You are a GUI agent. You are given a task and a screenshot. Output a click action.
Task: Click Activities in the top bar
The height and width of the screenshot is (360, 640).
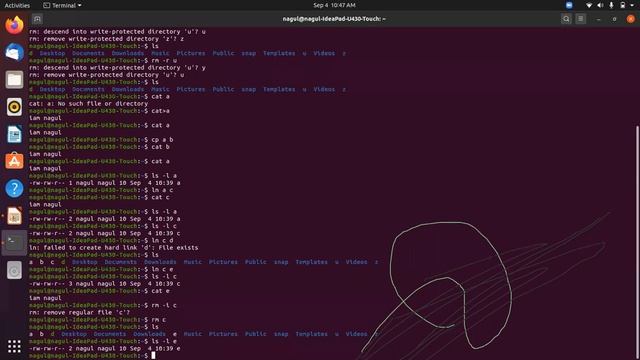click(17, 5)
